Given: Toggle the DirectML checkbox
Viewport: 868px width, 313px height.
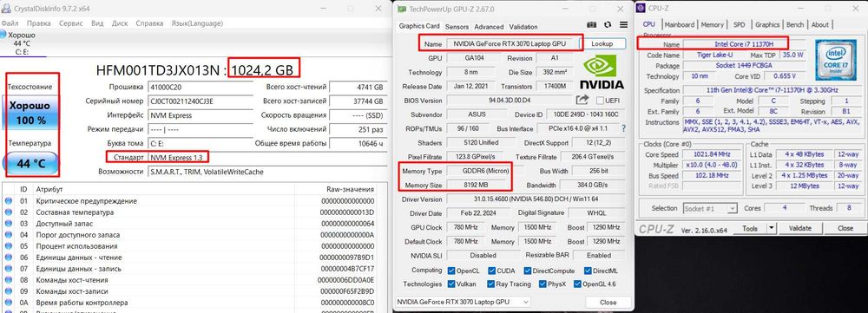Looking at the screenshot, I should 588,271.
